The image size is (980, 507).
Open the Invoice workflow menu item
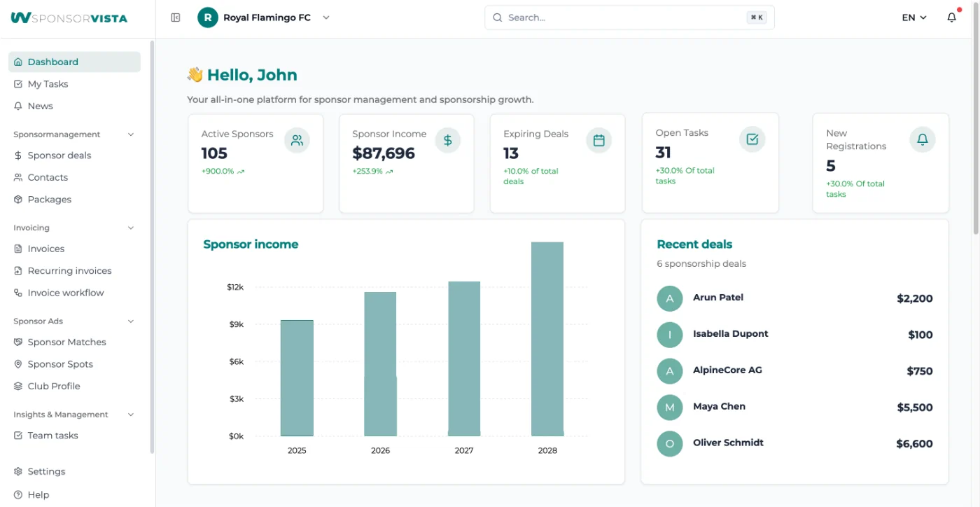(x=66, y=292)
